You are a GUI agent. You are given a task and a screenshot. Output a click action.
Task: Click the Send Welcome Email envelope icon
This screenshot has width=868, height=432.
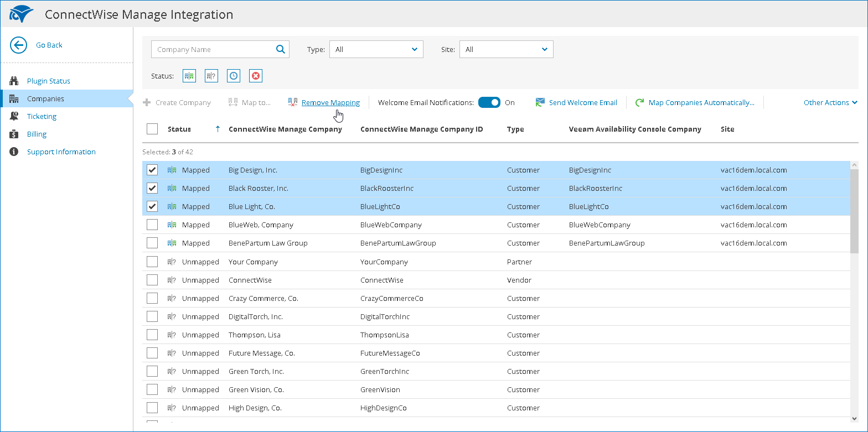(540, 102)
